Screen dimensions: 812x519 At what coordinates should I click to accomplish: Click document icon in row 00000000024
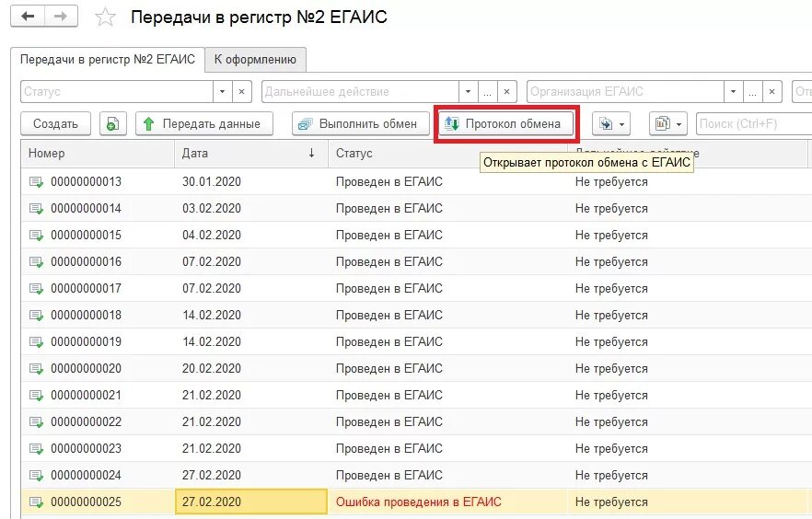[36, 476]
